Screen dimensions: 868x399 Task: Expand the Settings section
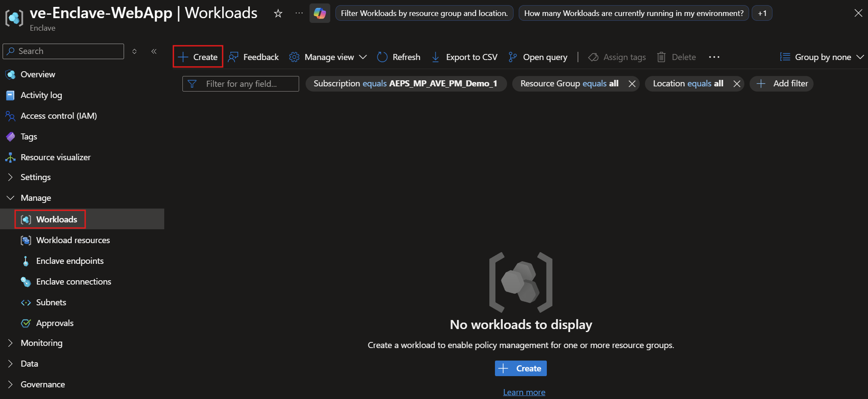pyautogui.click(x=35, y=177)
